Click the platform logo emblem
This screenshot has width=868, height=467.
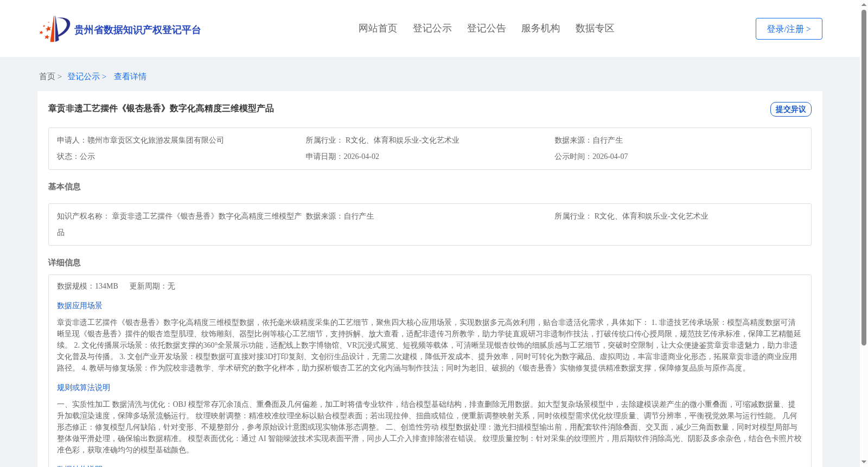pyautogui.click(x=55, y=29)
